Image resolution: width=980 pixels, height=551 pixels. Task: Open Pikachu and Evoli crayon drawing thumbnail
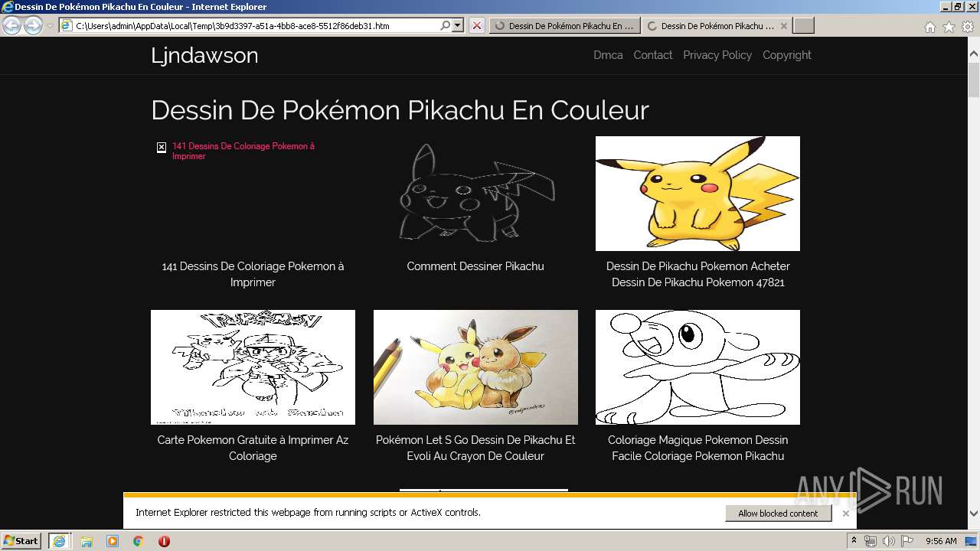[x=475, y=367]
